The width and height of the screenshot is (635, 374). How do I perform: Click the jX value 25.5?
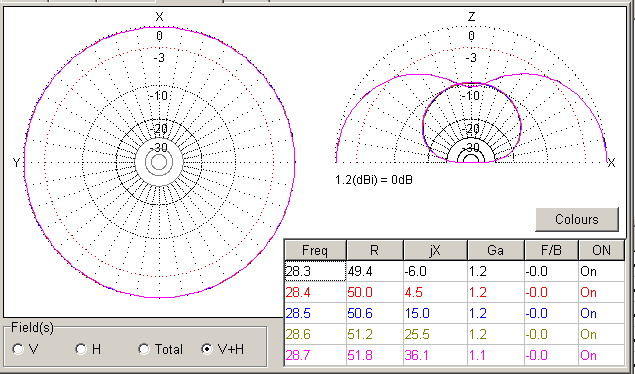435,334
